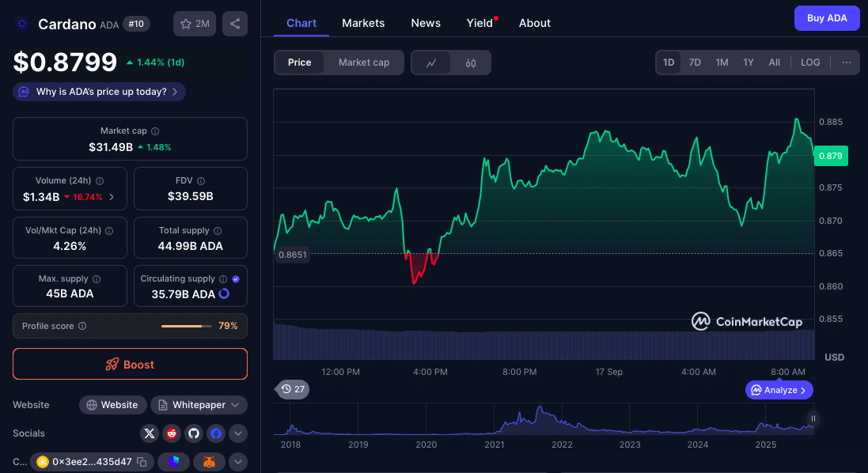Click the $0.8799 price text

click(x=66, y=62)
